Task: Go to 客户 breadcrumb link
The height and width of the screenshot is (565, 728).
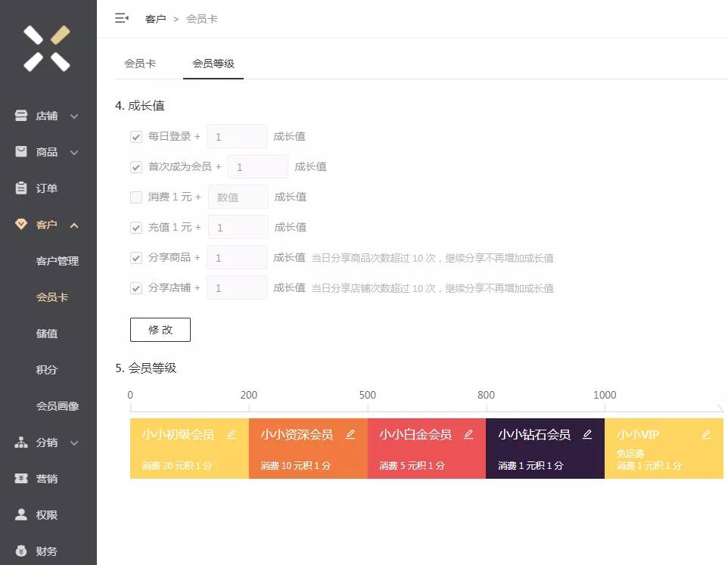Action: [x=155, y=19]
